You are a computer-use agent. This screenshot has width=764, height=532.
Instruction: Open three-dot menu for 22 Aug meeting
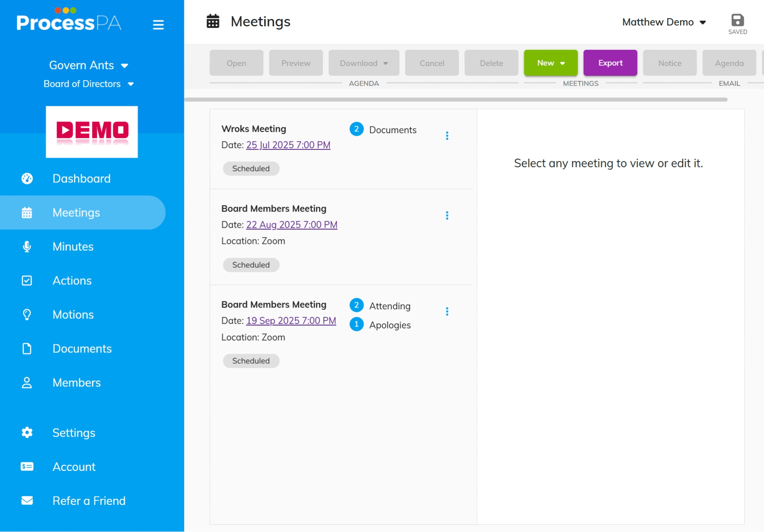point(447,216)
